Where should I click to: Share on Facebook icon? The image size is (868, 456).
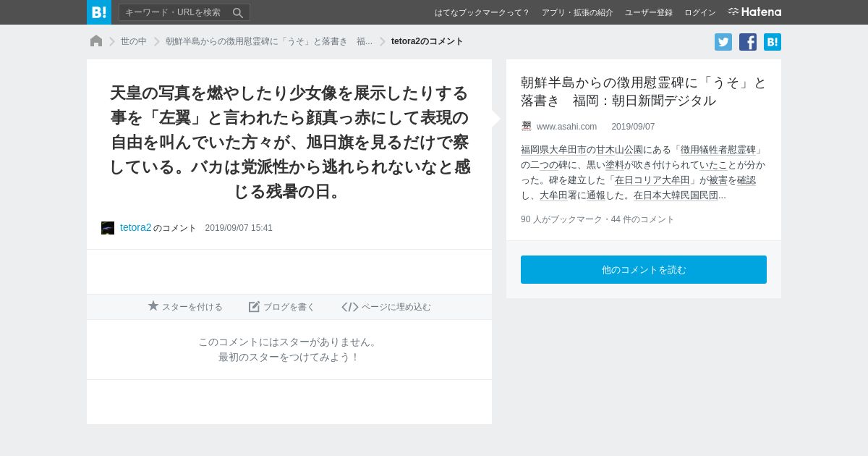(748, 42)
